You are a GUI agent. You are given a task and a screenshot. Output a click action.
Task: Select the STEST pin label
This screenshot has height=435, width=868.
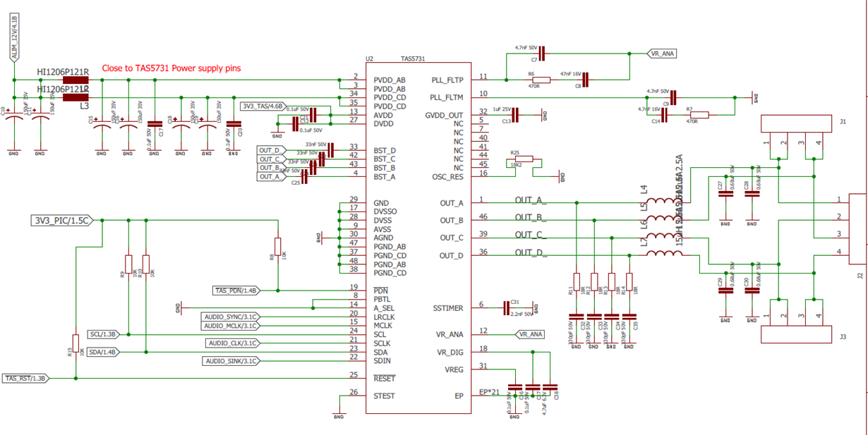(384, 396)
